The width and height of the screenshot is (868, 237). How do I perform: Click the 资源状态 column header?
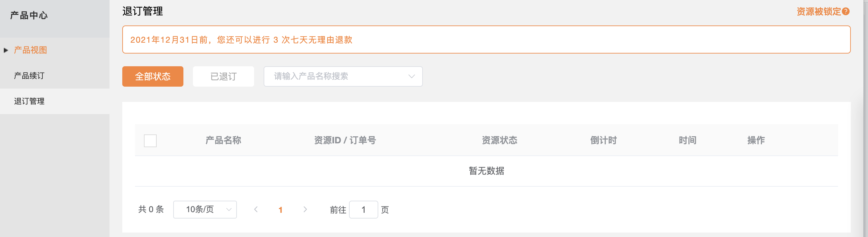499,140
